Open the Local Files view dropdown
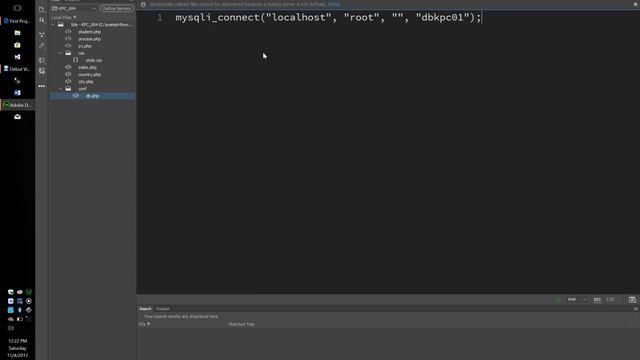640x360 pixels. (x=64, y=18)
